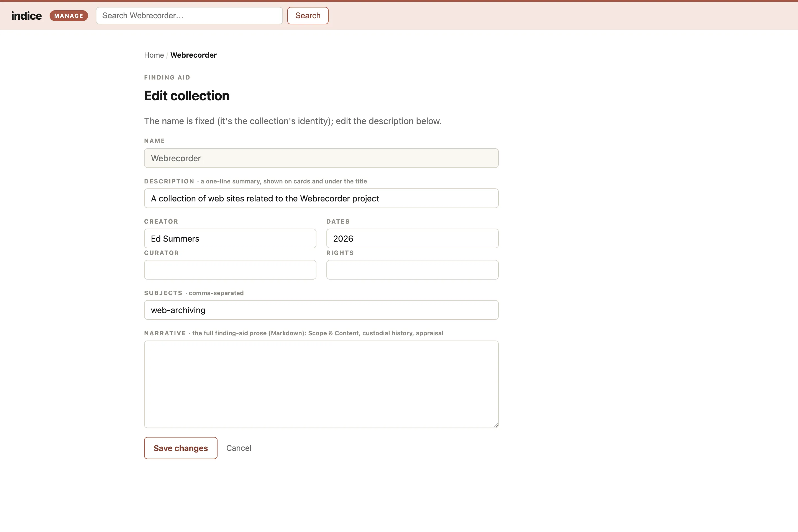The image size is (798, 532).
Task: Click the 'The name is fixed' instruction text
Action: click(293, 121)
